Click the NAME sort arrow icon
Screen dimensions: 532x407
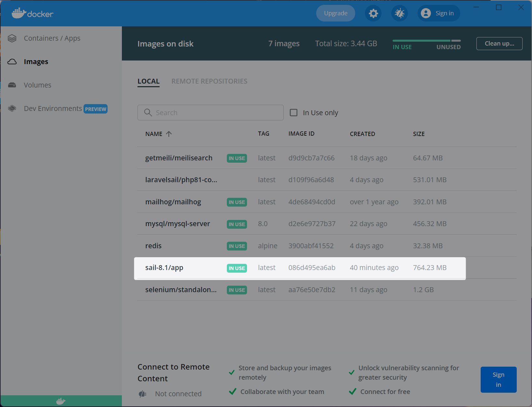pos(169,134)
